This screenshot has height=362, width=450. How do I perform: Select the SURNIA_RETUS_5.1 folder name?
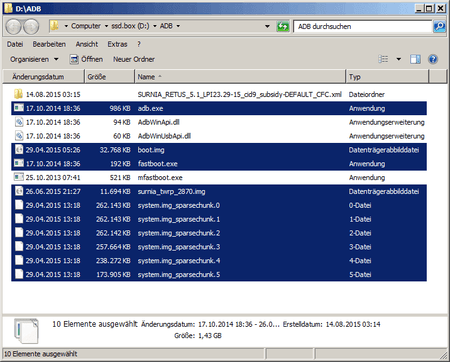[x=240, y=94]
